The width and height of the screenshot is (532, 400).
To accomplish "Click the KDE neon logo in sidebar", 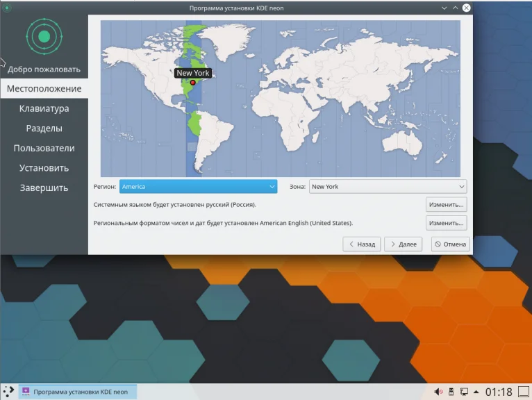I will (44, 36).
